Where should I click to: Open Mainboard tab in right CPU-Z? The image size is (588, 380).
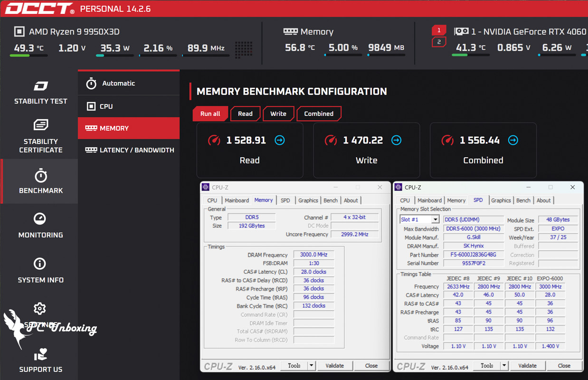(429, 200)
